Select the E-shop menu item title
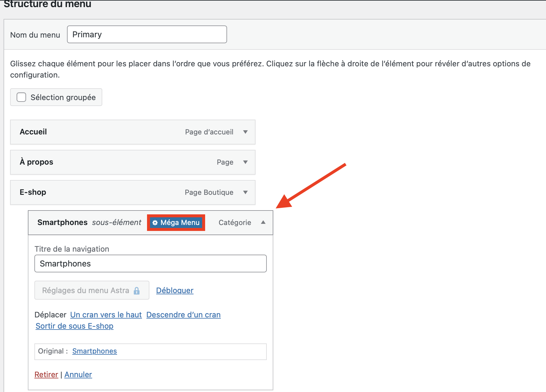 33,192
